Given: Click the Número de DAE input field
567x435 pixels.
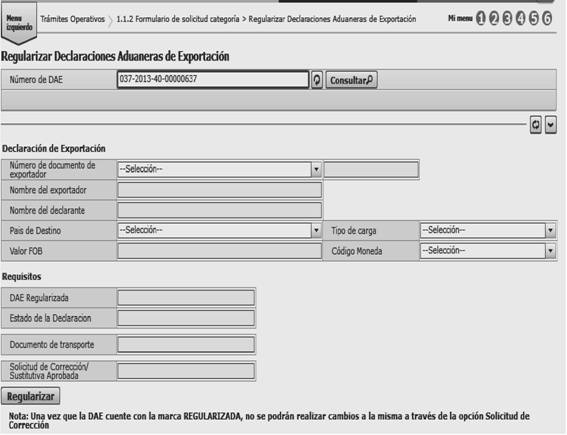Looking at the screenshot, I should [x=213, y=79].
